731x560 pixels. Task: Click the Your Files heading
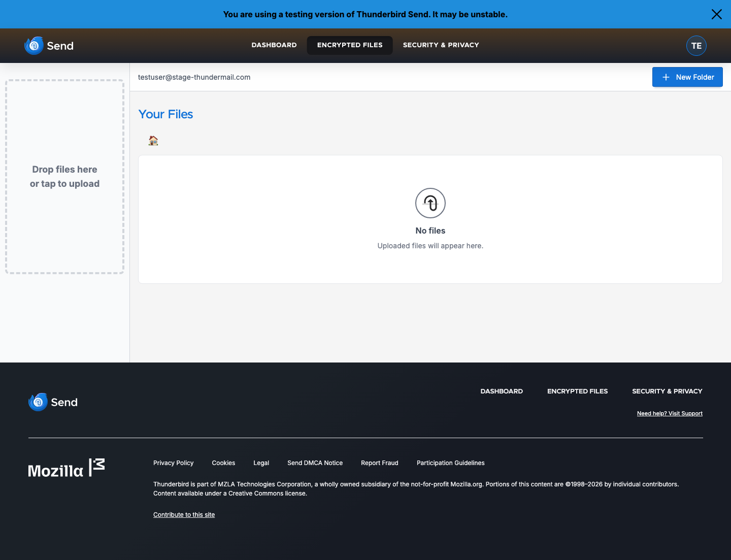pyautogui.click(x=165, y=114)
